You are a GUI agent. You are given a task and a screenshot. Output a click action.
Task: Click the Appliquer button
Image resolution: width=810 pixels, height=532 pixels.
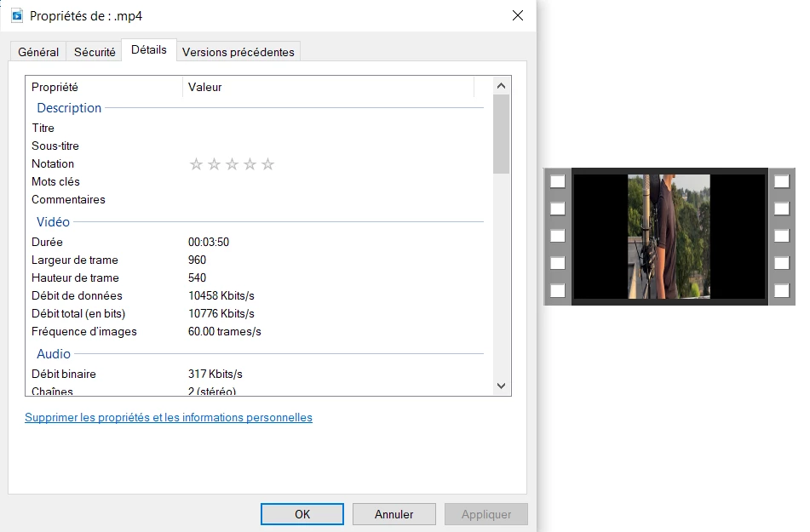[486, 514]
